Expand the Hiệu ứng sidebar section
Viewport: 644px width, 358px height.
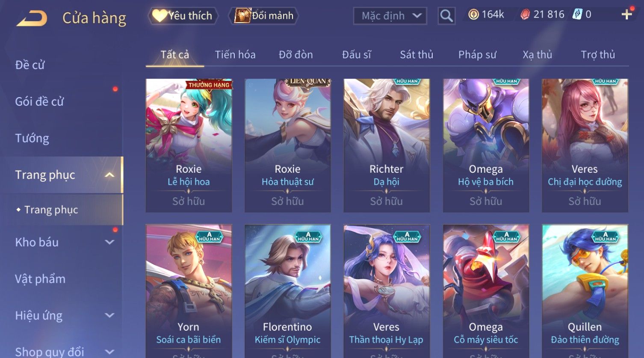[x=109, y=316]
